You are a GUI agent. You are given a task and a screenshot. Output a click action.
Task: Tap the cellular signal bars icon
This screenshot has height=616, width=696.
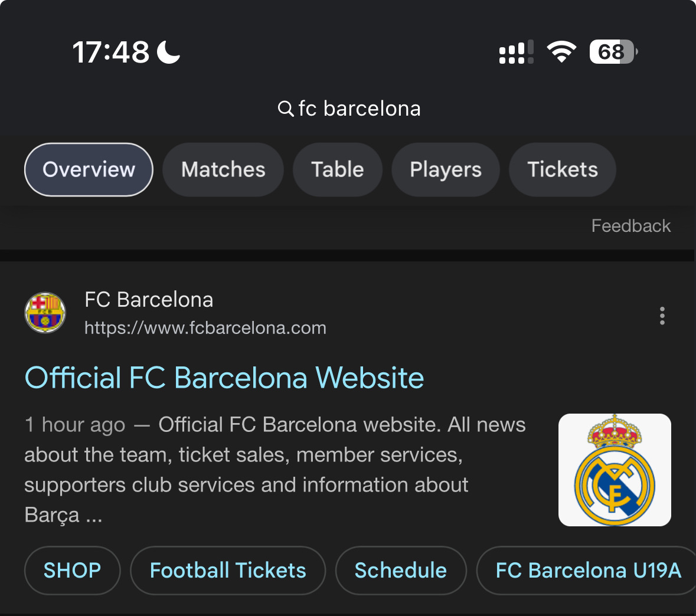[516, 52]
